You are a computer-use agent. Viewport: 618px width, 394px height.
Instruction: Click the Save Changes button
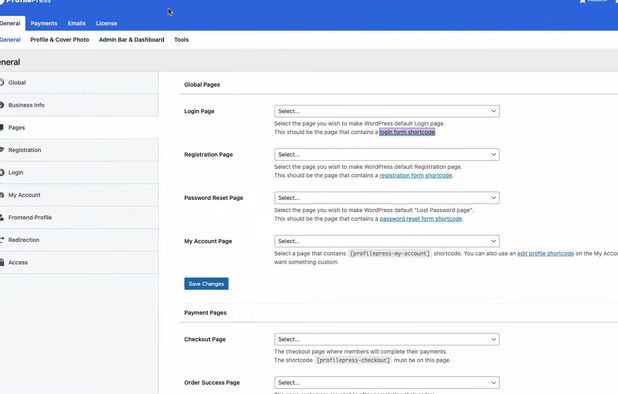(x=206, y=284)
